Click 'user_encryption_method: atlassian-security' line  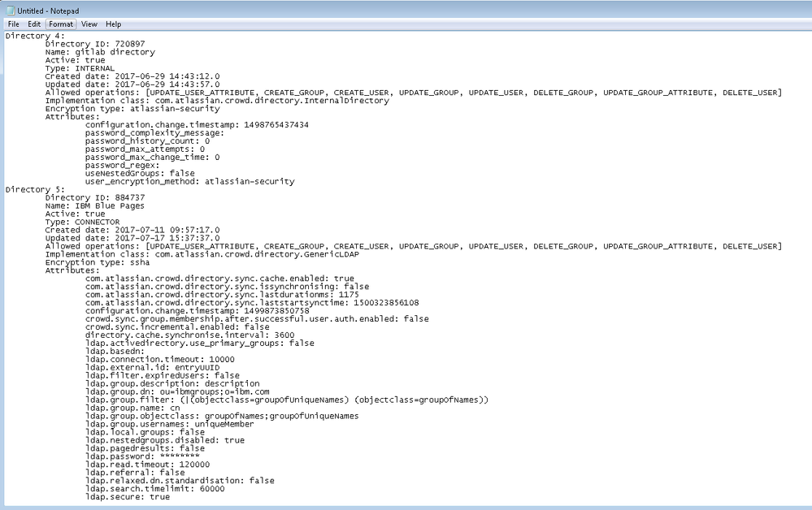pyautogui.click(x=189, y=182)
